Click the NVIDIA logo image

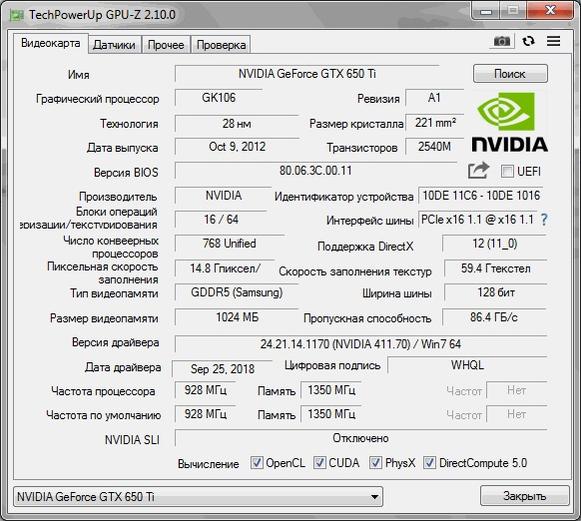point(509,122)
